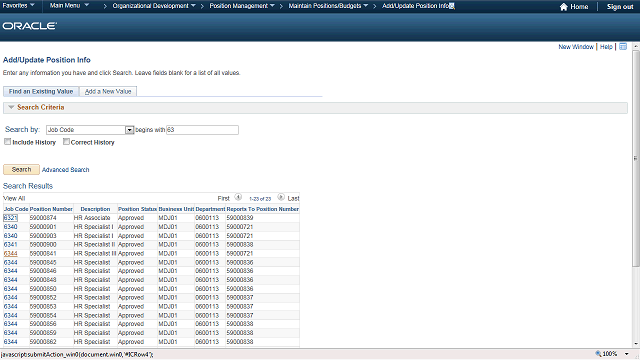This screenshot has height=360, width=640.
Task: Sort by the Position Status column header
Action: pos(137,209)
